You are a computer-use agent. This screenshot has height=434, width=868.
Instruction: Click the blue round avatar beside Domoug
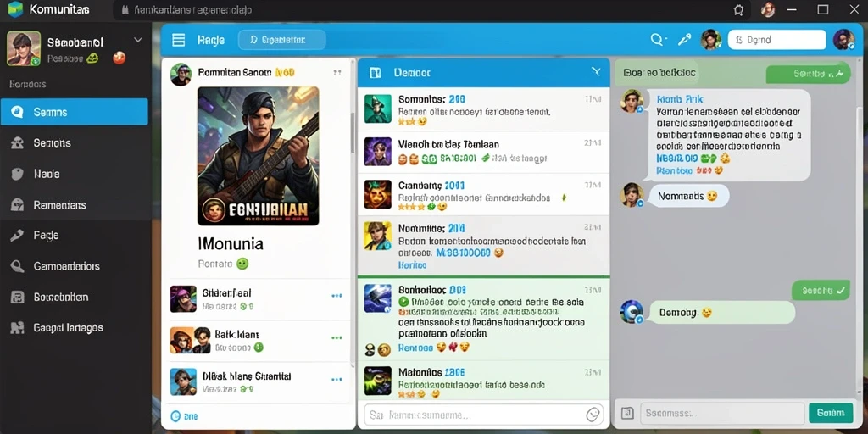click(632, 312)
